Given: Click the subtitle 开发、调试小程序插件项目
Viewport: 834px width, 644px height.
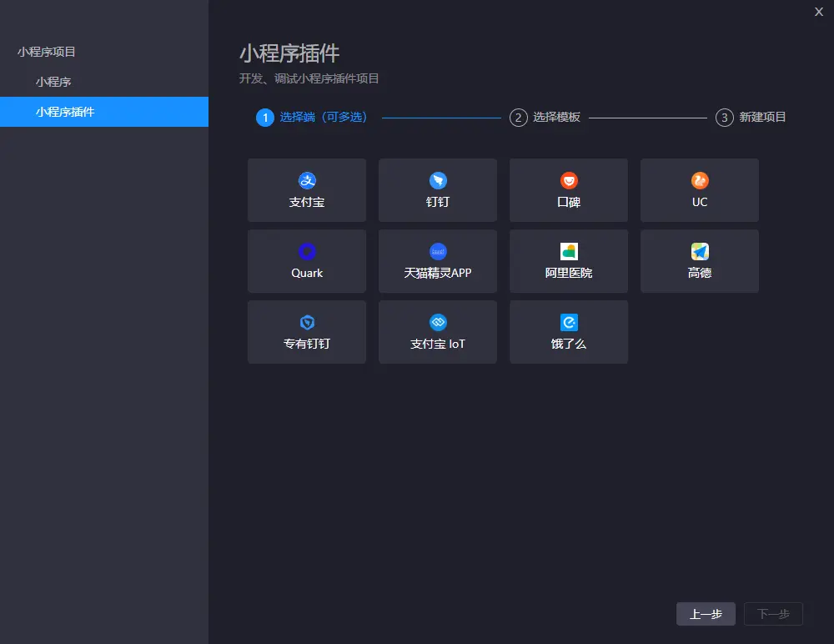Looking at the screenshot, I should [309, 78].
